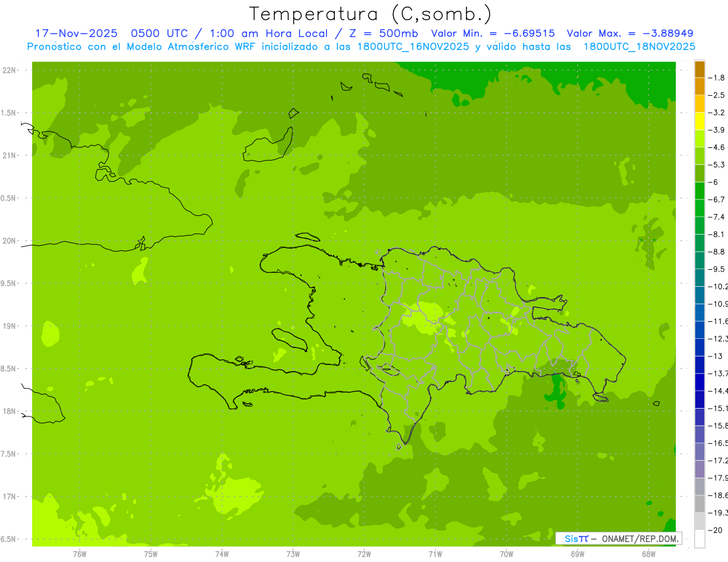The width and height of the screenshot is (728, 562).
Task: Click the '22N' latitude label
Action: point(10,70)
